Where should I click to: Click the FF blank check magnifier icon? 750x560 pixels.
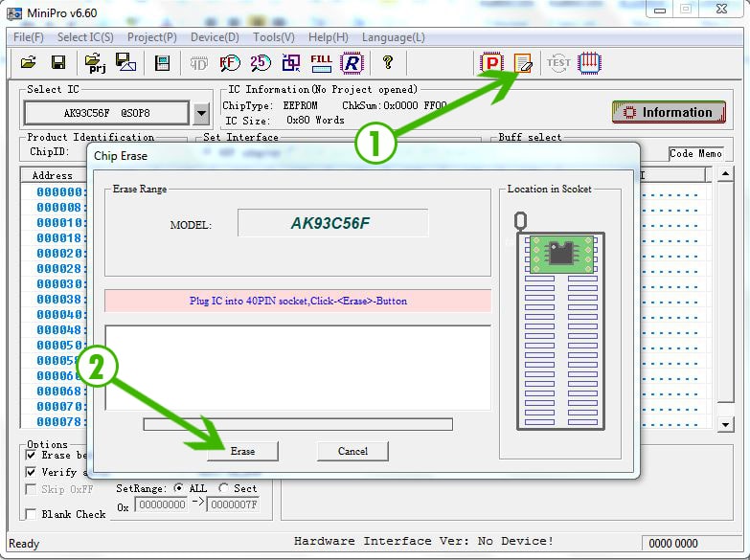click(x=230, y=62)
